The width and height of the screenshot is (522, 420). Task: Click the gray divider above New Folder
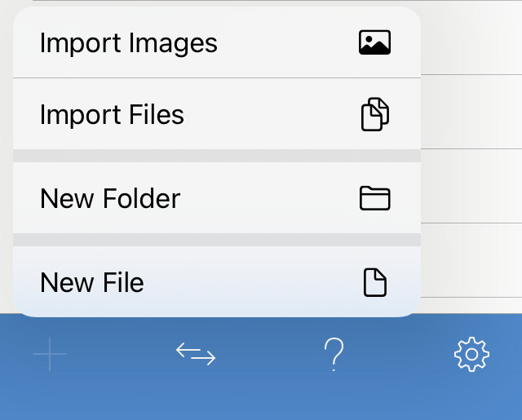click(x=217, y=156)
